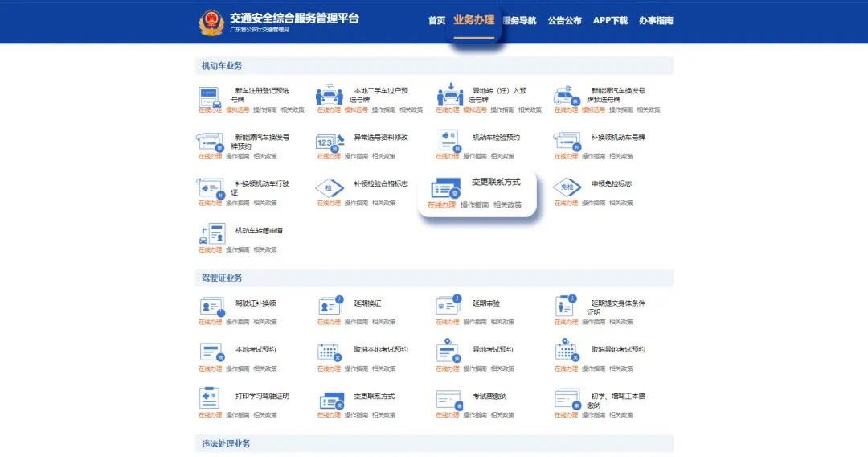Click the 取消异地考试预约 calendar icon
This screenshot has width=868, height=457.
[x=567, y=351]
